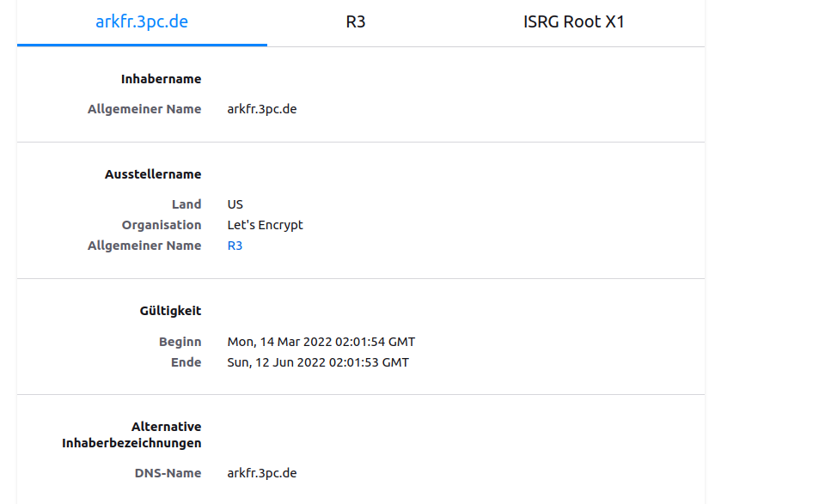Screen dimensions: 825x504
Task: Open the R3 certificate tab
Action: coord(356,22)
